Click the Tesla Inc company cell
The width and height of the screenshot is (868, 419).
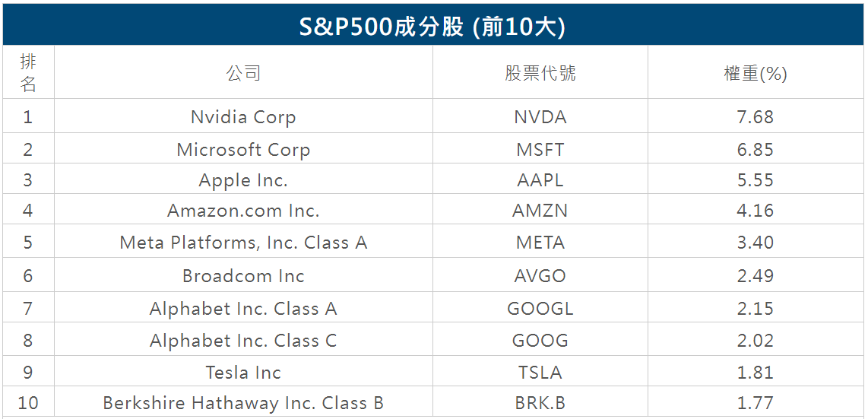click(243, 373)
